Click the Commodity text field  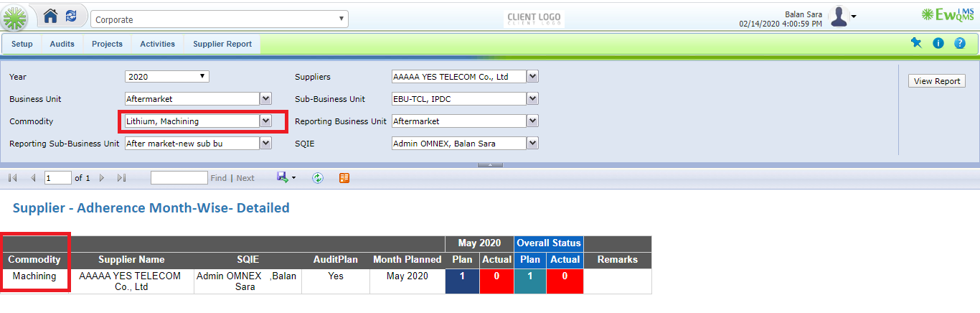(x=192, y=121)
